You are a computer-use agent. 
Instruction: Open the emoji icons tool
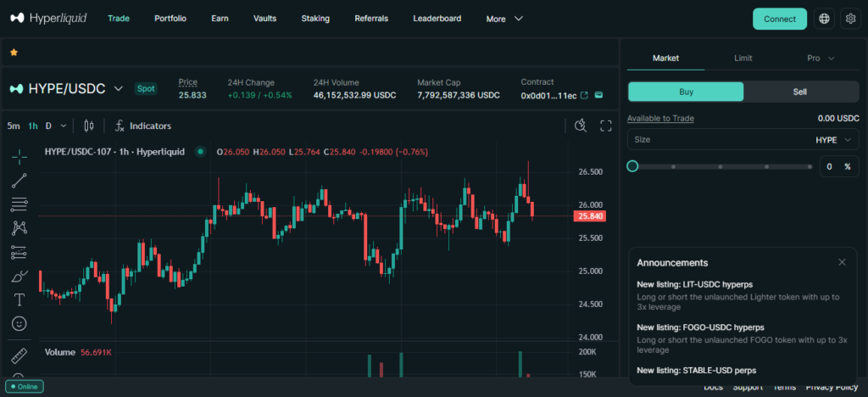[19, 324]
